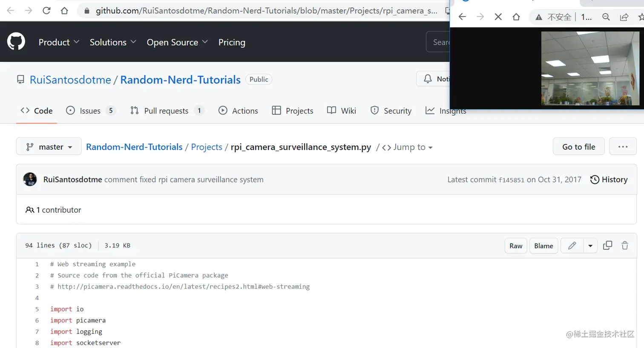Screen dimensions: 644x348
Task: Open the commit message 'comment fixed rpi camera' link
Action: tap(184, 180)
